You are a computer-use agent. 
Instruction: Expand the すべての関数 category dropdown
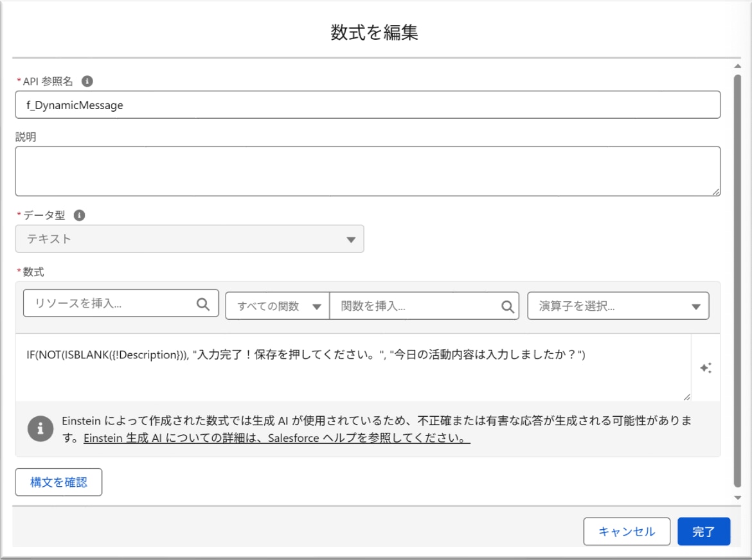coord(278,306)
